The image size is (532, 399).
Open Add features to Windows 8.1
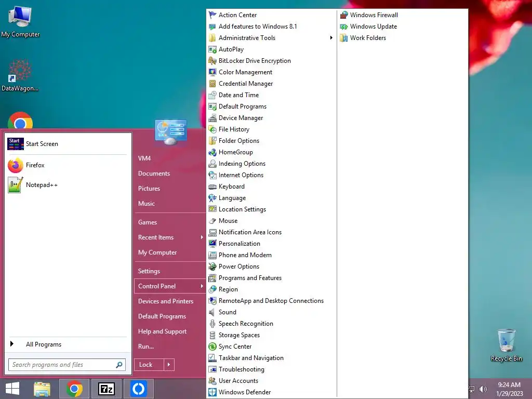tap(258, 26)
